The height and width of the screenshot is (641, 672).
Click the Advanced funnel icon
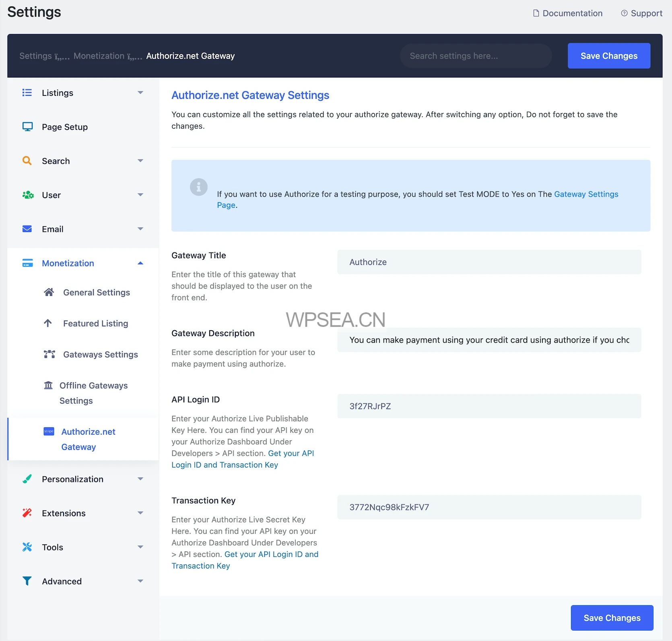(x=27, y=581)
